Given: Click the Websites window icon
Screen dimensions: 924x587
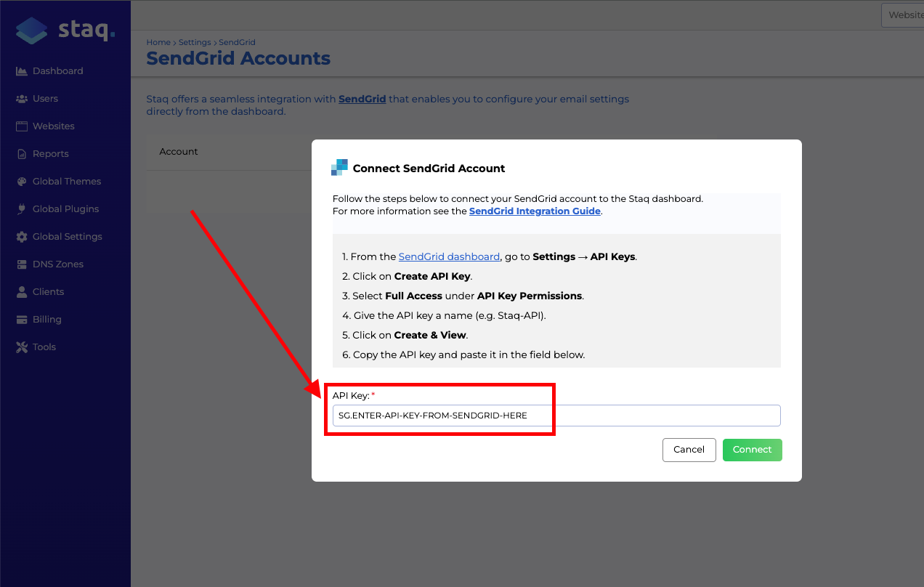Looking at the screenshot, I should pos(22,126).
